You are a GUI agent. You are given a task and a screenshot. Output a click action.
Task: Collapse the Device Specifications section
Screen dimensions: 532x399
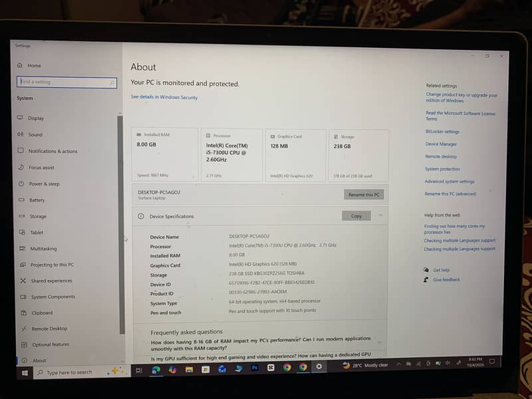(380, 215)
